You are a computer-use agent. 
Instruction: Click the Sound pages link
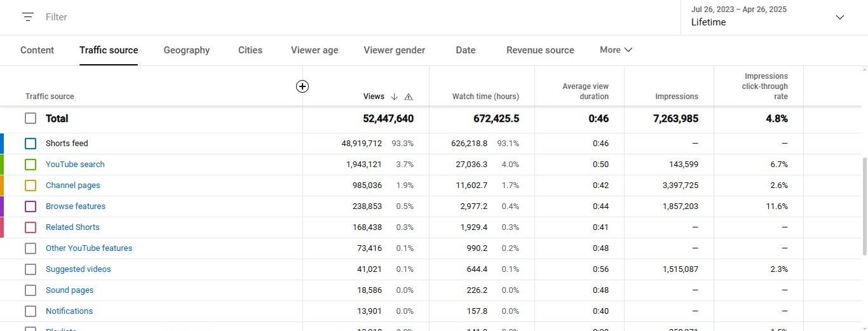coord(69,290)
